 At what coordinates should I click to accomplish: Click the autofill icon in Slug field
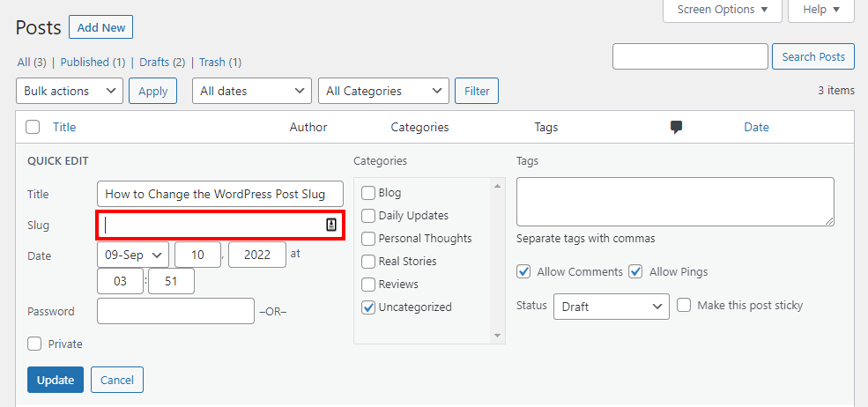(331, 225)
